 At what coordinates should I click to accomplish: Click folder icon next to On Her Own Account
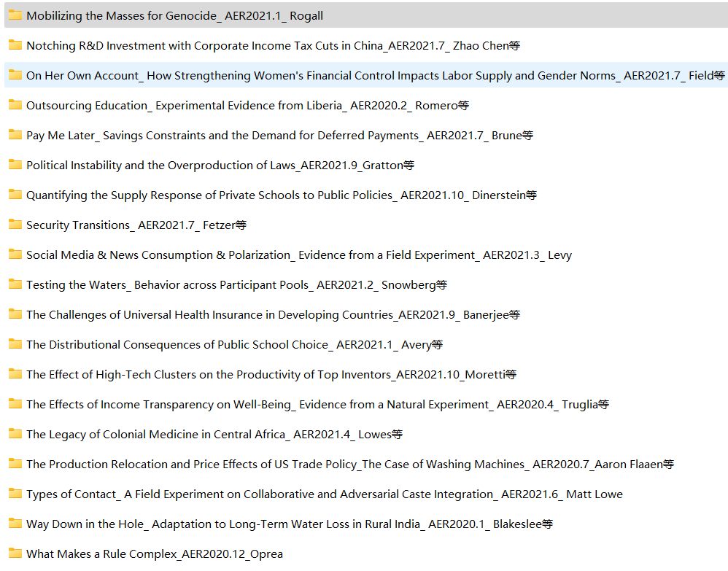pos(15,74)
